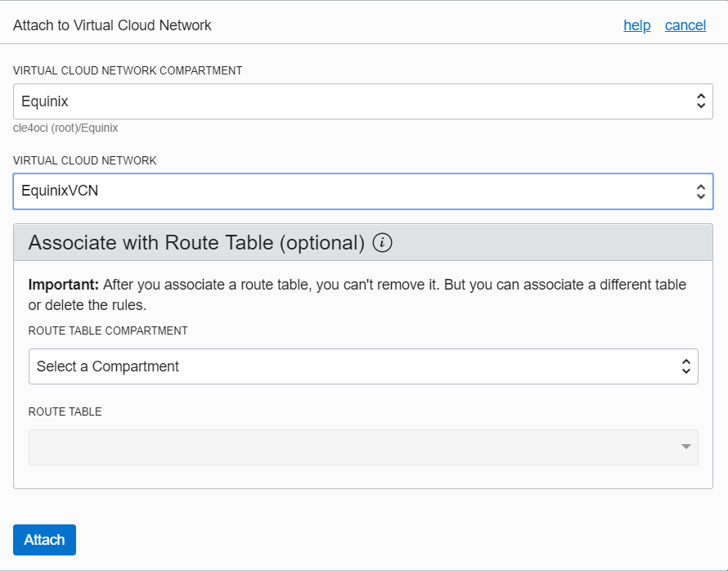Click the Virtual Cloud Network field label
The width and height of the screenshot is (728, 571).
coord(85,160)
